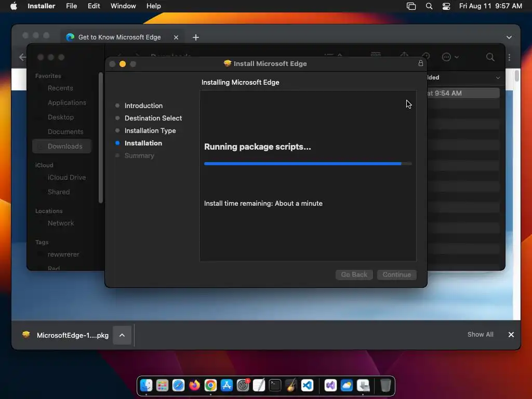The height and width of the screenshot is (399, 532).
Task: Launch Safari from the Dock
Action: [x=178, y=385]
